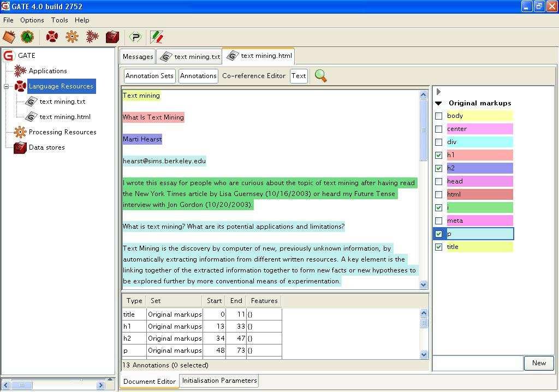Collapse the Language Resources tree node

6,86
